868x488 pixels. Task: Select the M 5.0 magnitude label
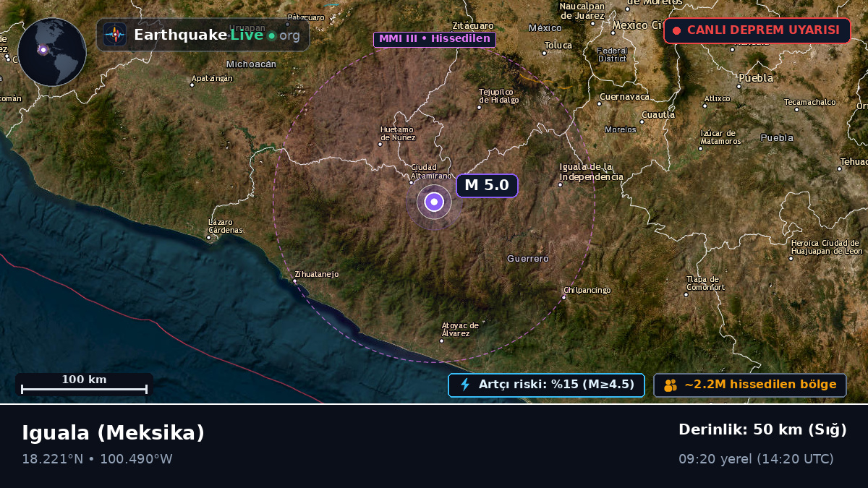(487, 185)
